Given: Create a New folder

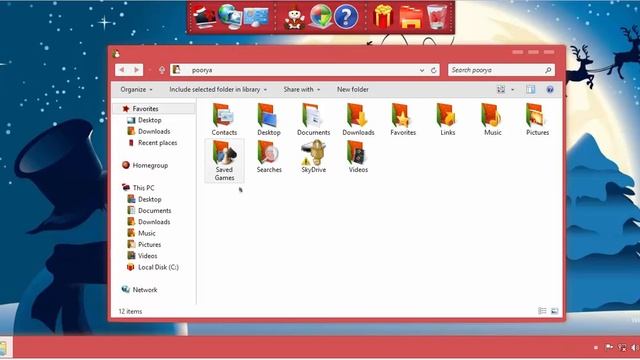Looking at the screenshot, I should [353, 89].
